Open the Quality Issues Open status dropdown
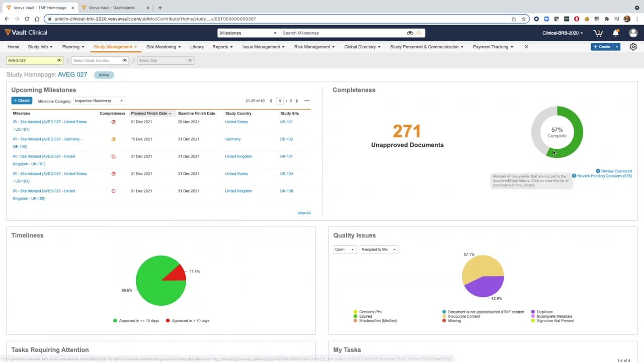Viewport: 644px width, 362px height. click(345, 249)
